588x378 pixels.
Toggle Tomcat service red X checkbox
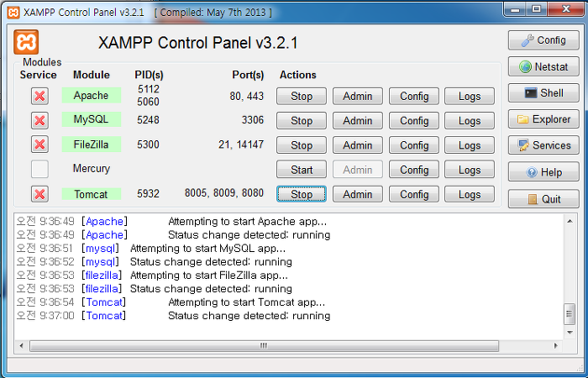[39, 194]
